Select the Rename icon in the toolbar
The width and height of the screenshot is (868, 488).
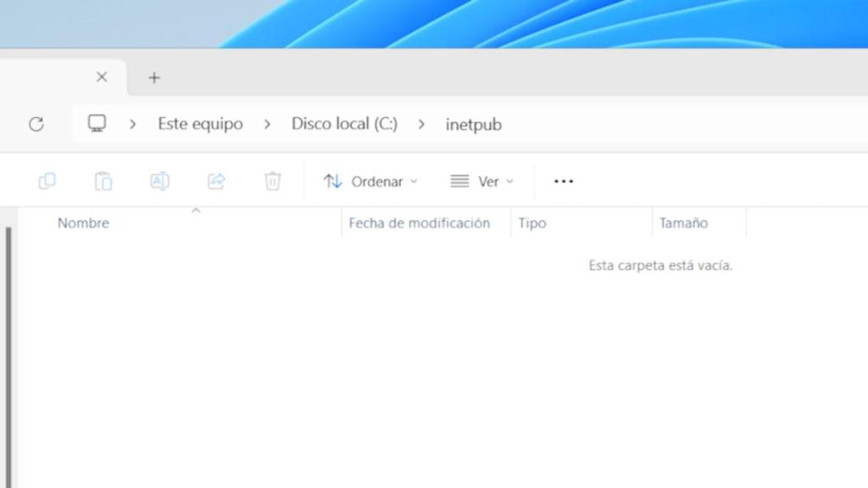(x=159, y=180)
